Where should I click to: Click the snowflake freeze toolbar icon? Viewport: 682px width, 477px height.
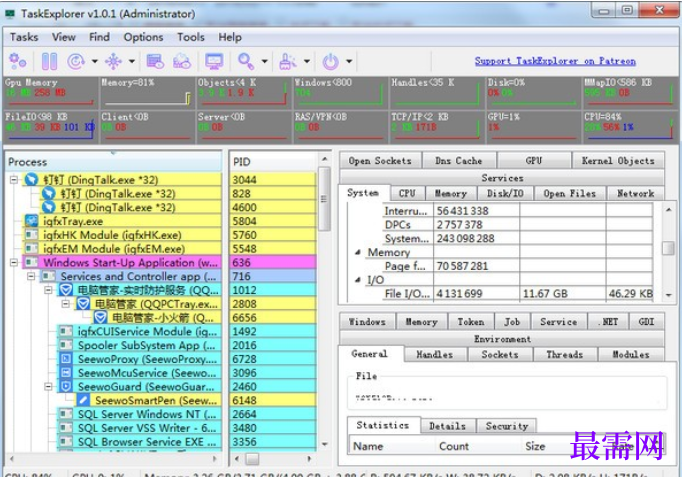pos(114,61)
